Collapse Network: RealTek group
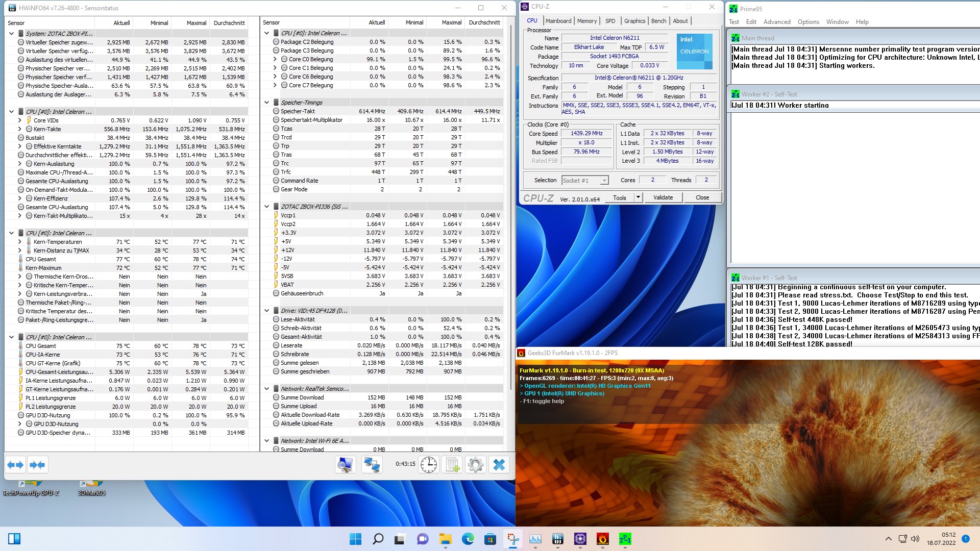Image resolution: width=980 pixels, height=551 pixels. (x=266, y=389)
